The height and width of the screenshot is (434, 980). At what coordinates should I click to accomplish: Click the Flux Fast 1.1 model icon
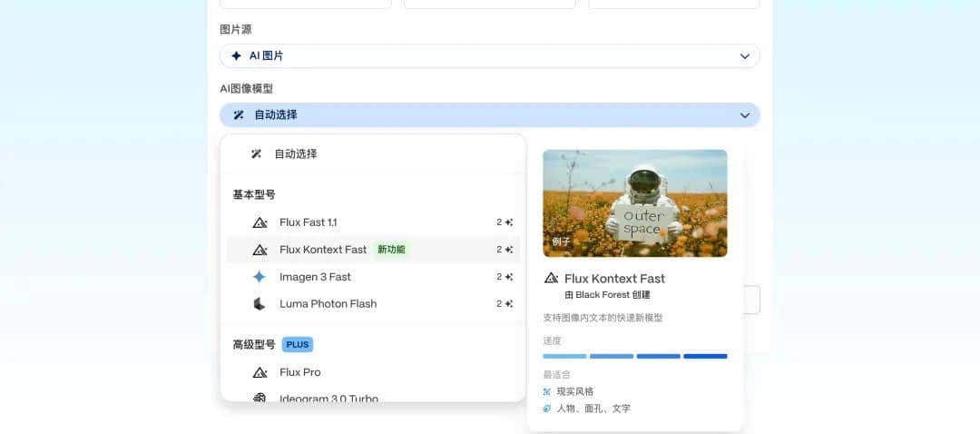(x=260, y=222)
